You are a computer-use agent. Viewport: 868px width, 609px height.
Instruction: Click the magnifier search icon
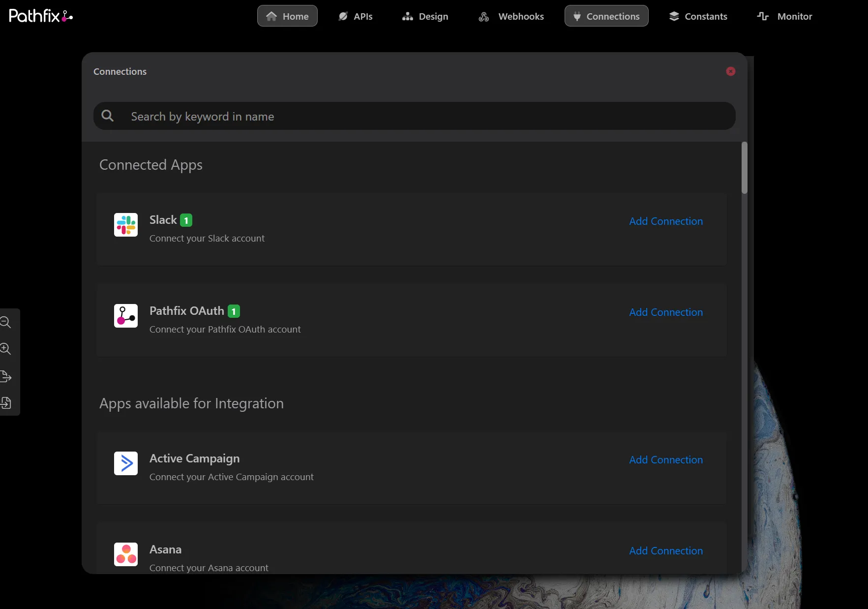click(x=108, y=116)
